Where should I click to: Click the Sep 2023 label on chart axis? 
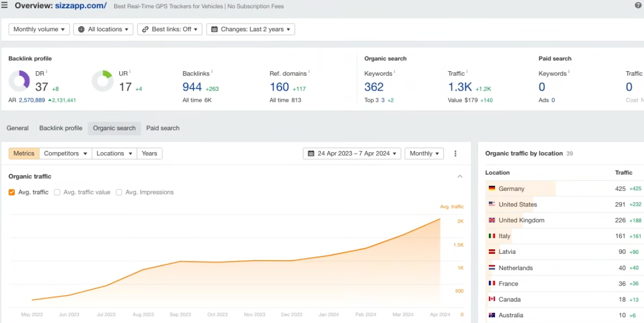point(181,314)
